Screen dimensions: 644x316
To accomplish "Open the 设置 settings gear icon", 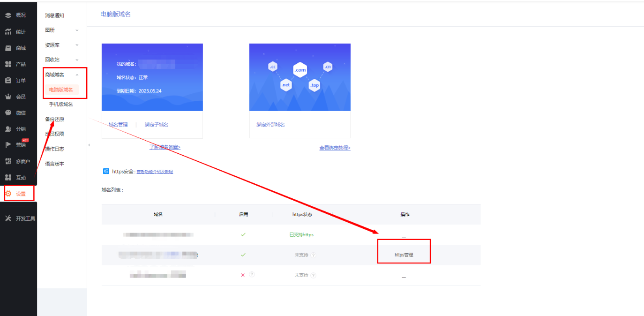I will click(8, 193).
